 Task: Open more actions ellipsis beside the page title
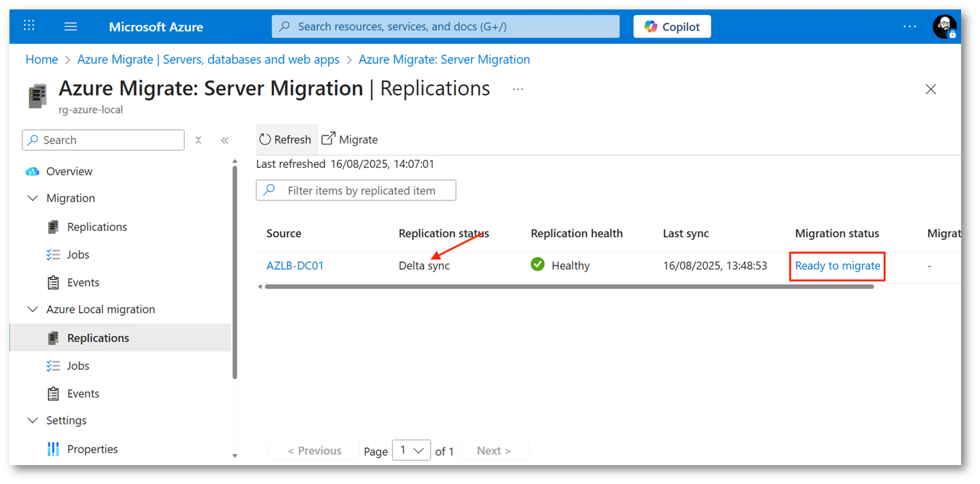tap(518, 89)
